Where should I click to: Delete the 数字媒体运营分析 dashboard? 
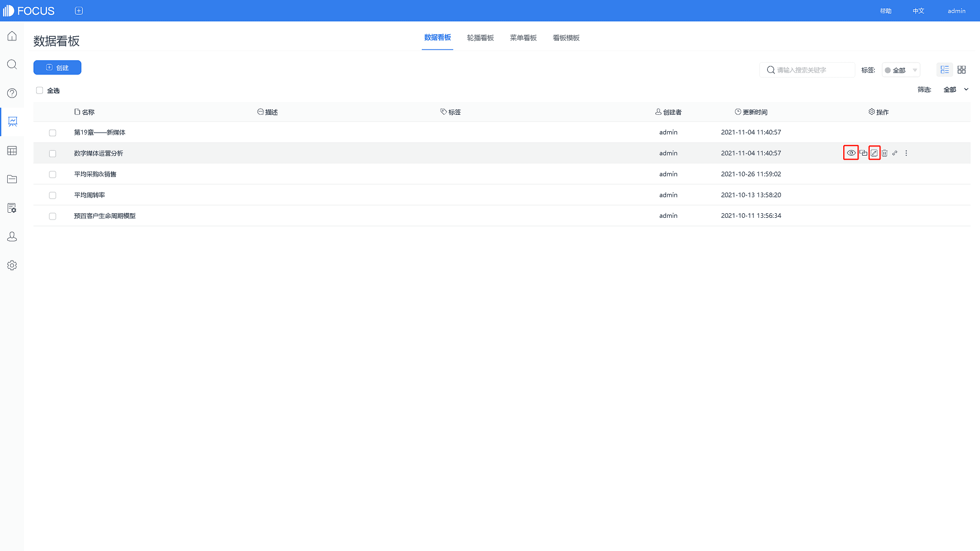pyautogui.click(x=885, y=153)
